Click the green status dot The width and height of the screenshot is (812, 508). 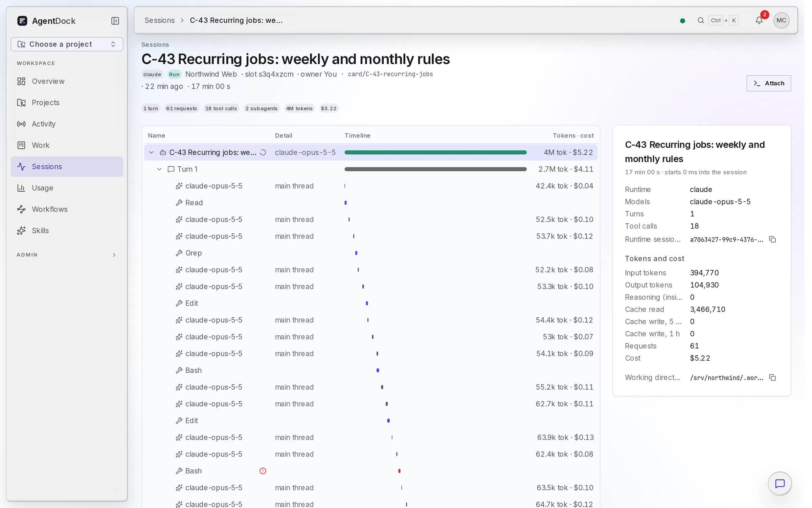(x=682, y=21)
